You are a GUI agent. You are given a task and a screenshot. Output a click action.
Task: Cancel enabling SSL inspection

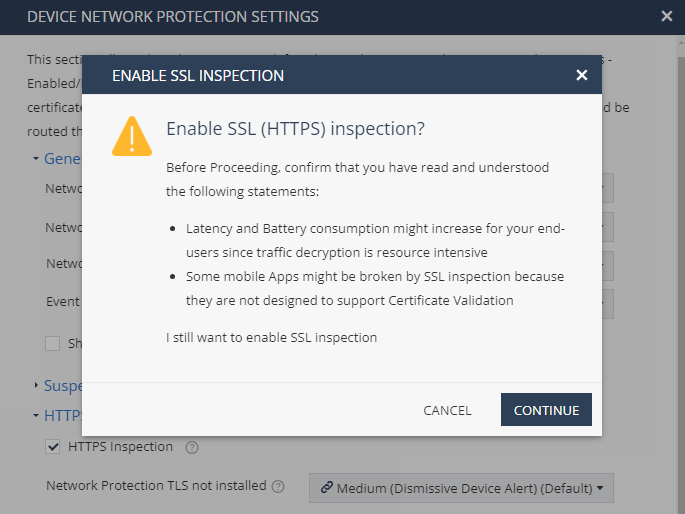tap(447, 410)
